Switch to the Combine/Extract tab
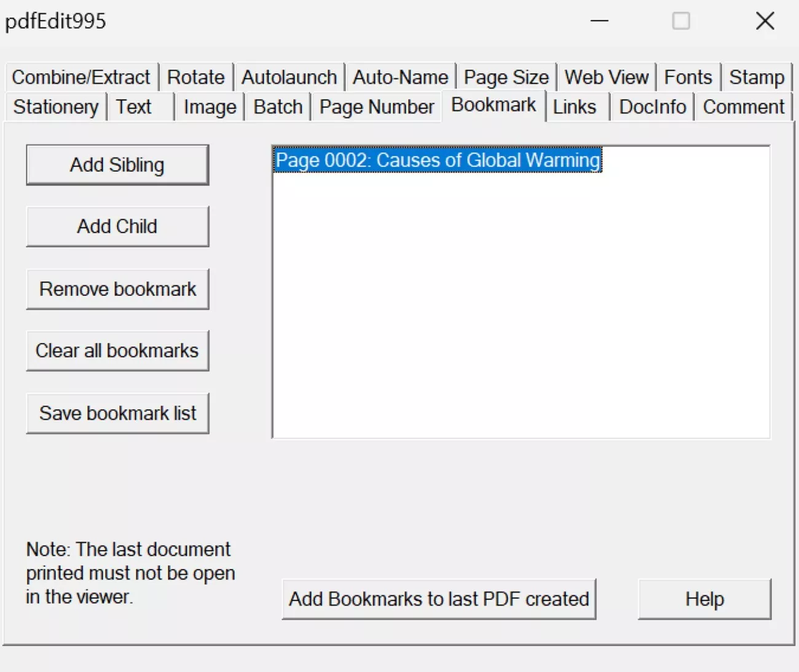 pyautogui.click(x=81, y=77)
